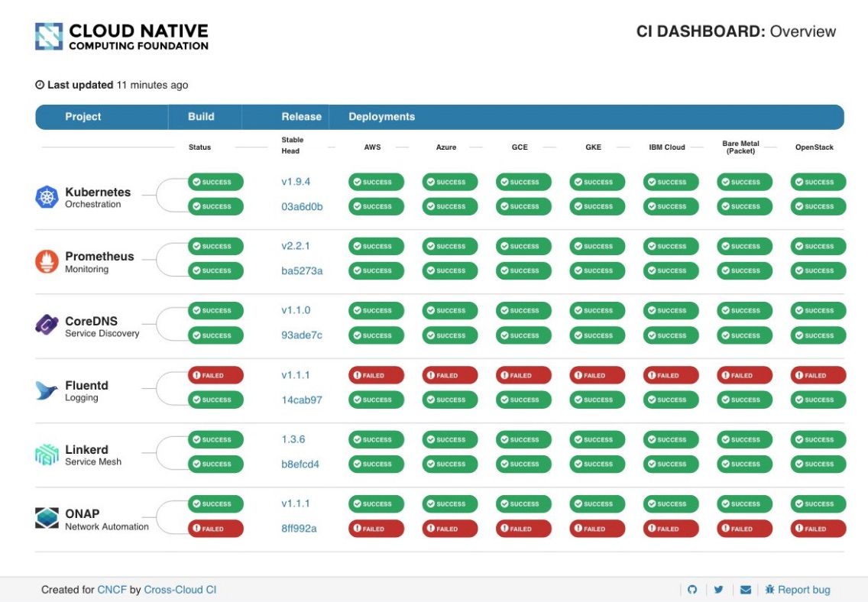Image resolution: width=868 pixels, height=602 pixels.
Task: Click the Linkerd project name
Action: (x=86, y=449)
